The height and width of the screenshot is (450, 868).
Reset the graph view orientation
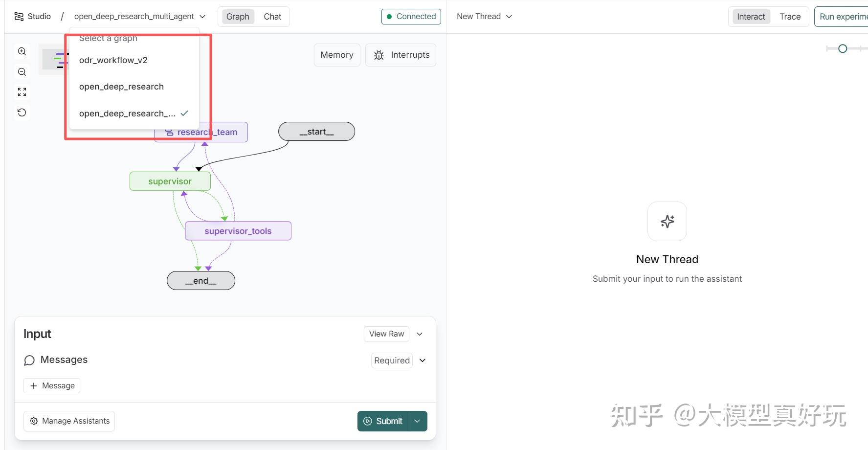point(22,112)
